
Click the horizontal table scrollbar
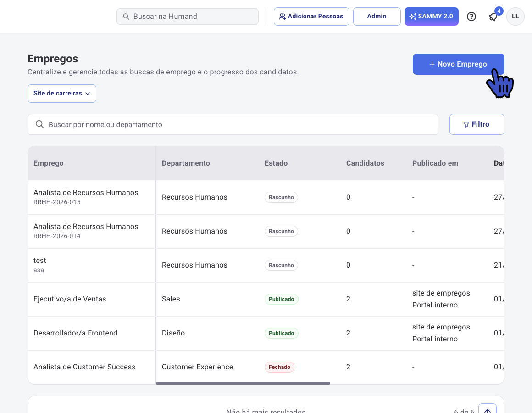[x=243, y=383]
